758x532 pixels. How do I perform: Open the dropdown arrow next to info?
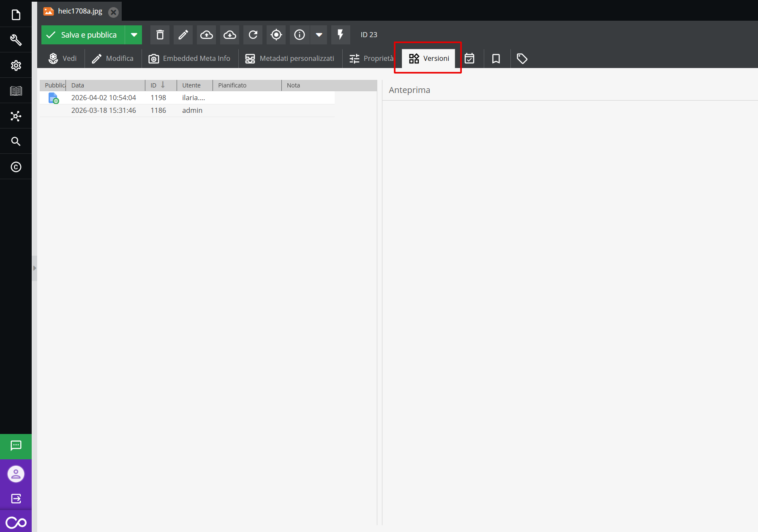[x=319, y=35]
